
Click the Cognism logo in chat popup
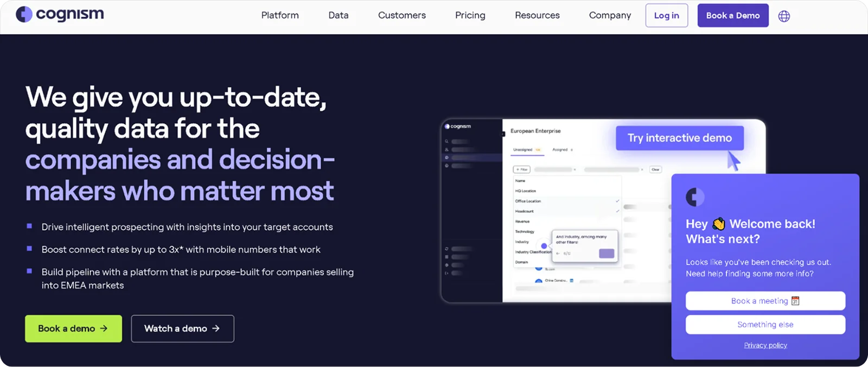click(x=695, y=197)
